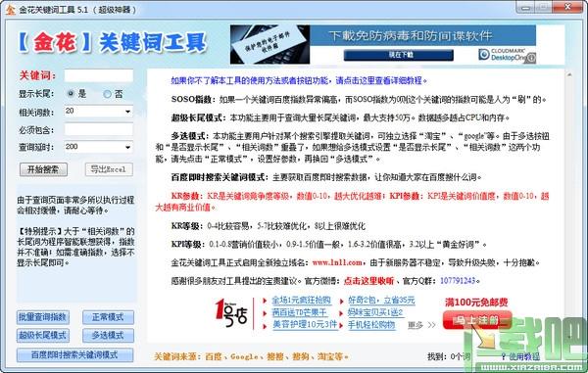Viewport: 588px width, 373px height.
Task: Click the 现在下载 banner button
Action: 399,55
